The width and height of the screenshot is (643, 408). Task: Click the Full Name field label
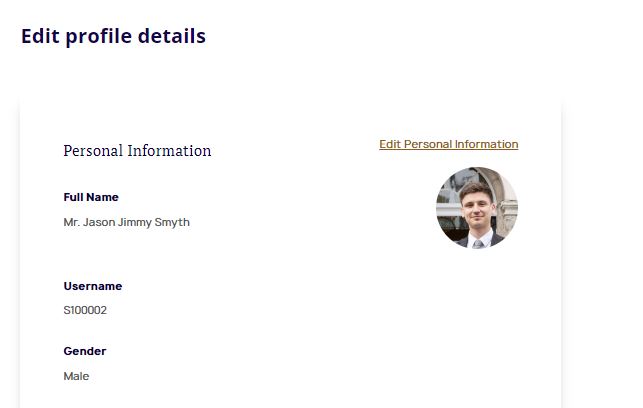pyautogui.click(x=91, y=197)
